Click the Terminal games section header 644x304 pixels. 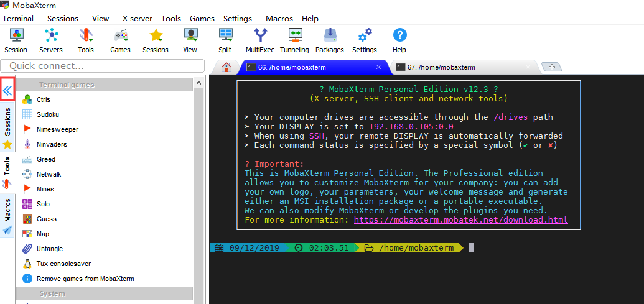[105, 85]
